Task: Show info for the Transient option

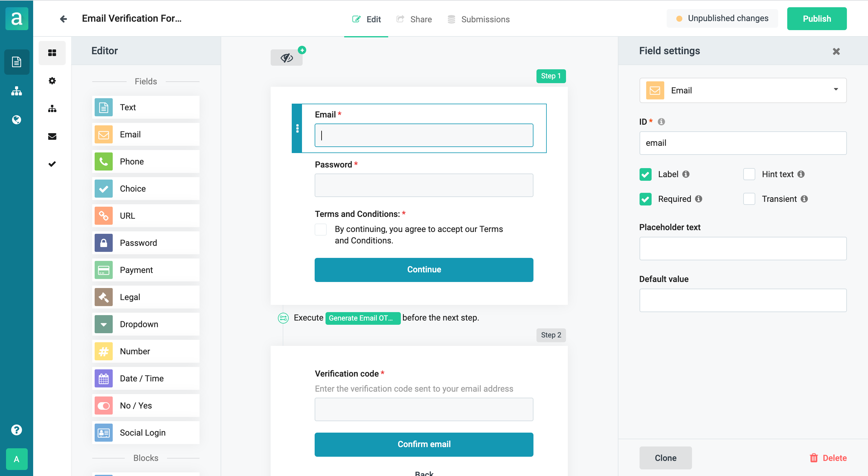Action: (x=804, y=199)
